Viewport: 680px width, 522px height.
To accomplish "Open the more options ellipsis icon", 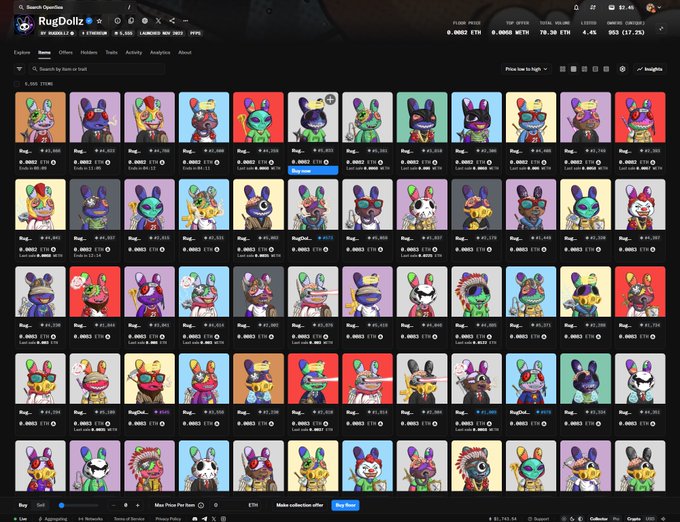I will pos(186,21).
